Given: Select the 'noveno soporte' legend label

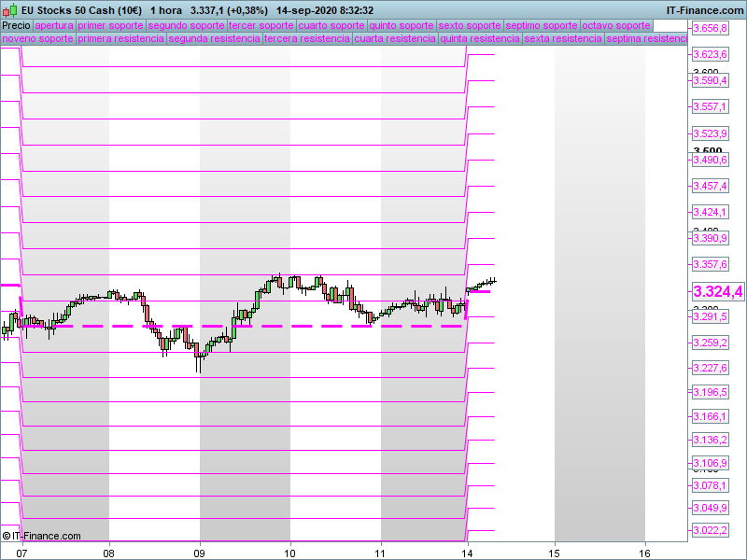Looking at the screenshot, I should [x=37, y=39].
